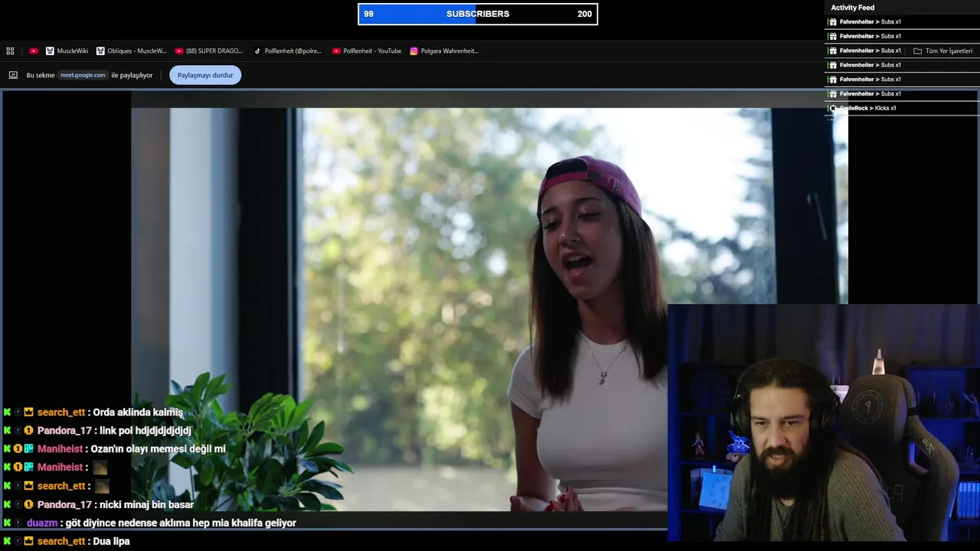Click the Kick icon on SmileRock row
This screenshot has height=551, width=980.
click(833, 108)
